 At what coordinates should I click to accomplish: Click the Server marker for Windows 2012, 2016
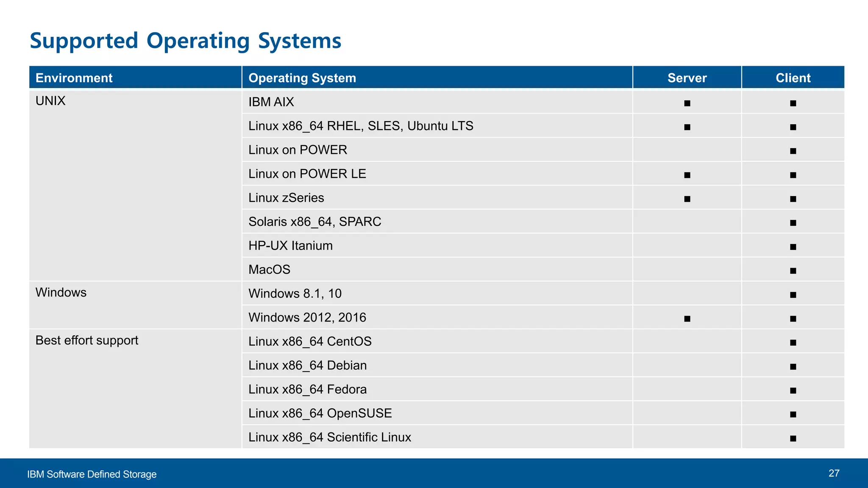pyautogui.click(x=687, y=319)
